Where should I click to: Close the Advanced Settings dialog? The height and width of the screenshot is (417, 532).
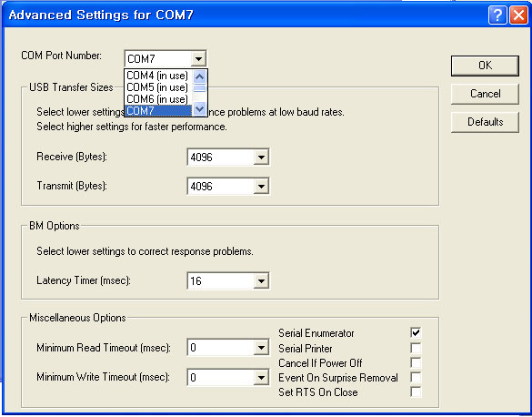pos(518,15)
